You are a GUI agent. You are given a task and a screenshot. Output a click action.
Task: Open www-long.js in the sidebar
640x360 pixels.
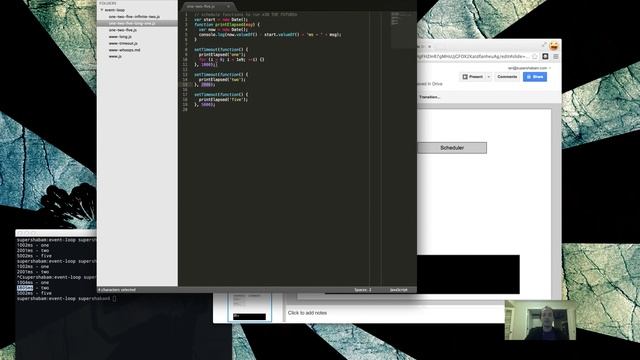tap(120, 37)
